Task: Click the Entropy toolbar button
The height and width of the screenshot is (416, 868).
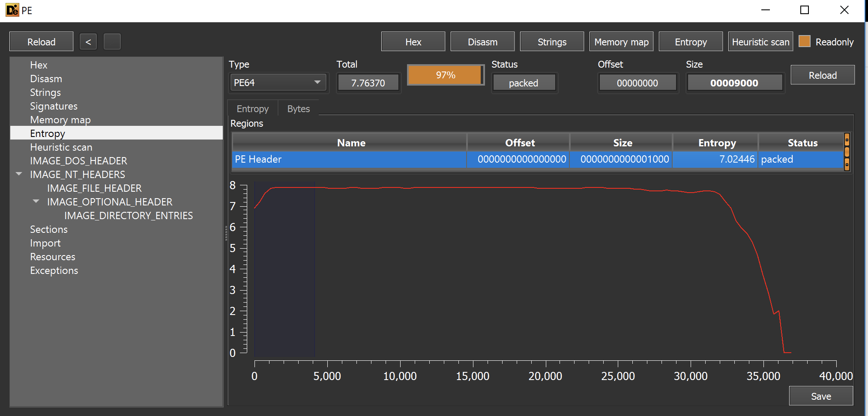Action: [691, 42]
